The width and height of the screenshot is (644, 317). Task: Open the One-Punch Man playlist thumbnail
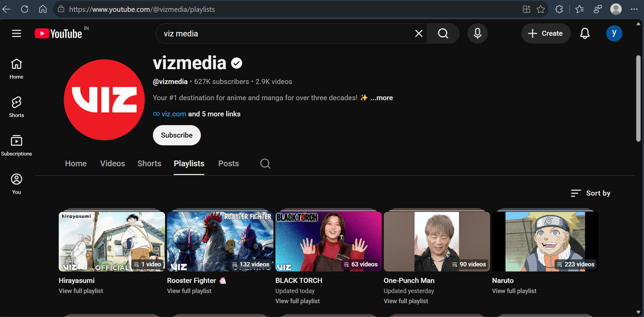(437, 241)
